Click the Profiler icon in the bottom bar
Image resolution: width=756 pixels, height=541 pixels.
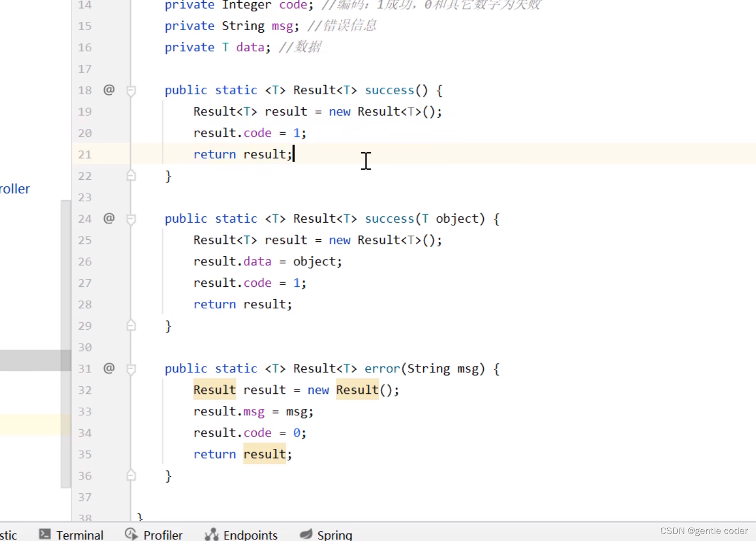[x=131, y=534]
